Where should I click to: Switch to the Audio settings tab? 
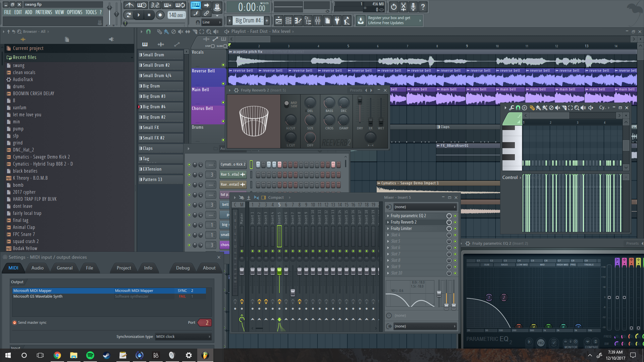point(37,268)
